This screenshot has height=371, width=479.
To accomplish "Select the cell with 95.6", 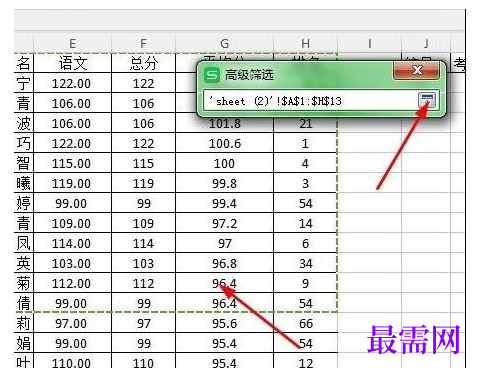I will (x=225, y=323).
